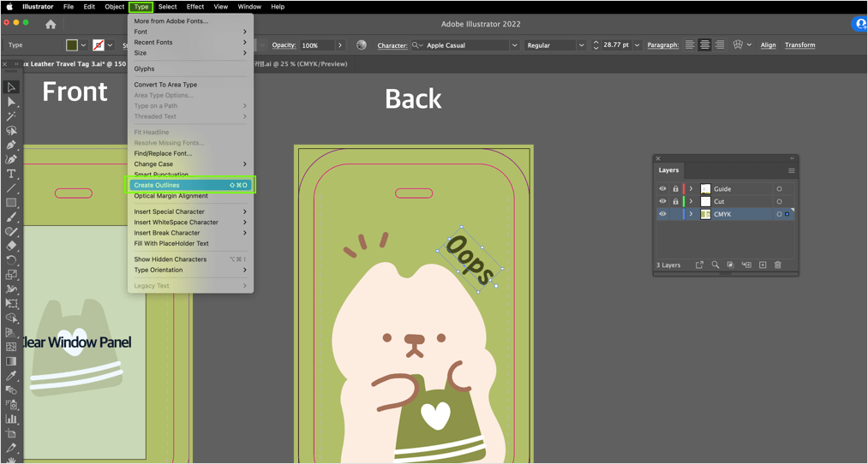Unlock the Cut layer
868x464 pixels.
[x=675, y=201]
